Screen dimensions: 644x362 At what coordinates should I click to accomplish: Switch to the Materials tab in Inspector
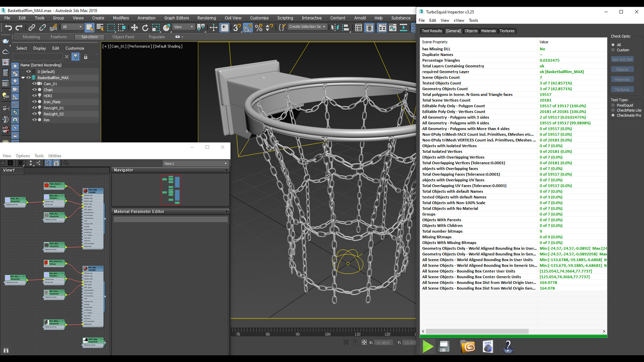coord(488,31)
